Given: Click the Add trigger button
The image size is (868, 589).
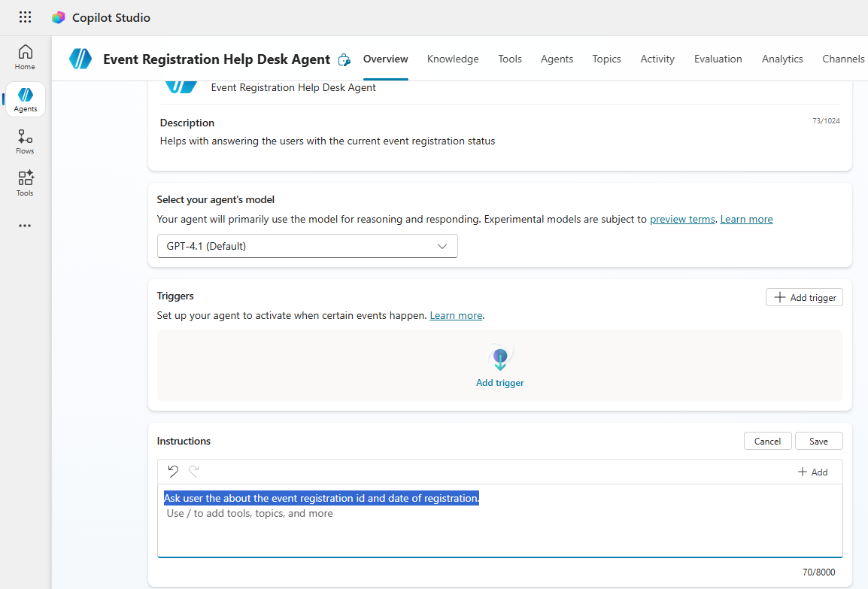Looking at the screenshot, I should tap(804, 298).
